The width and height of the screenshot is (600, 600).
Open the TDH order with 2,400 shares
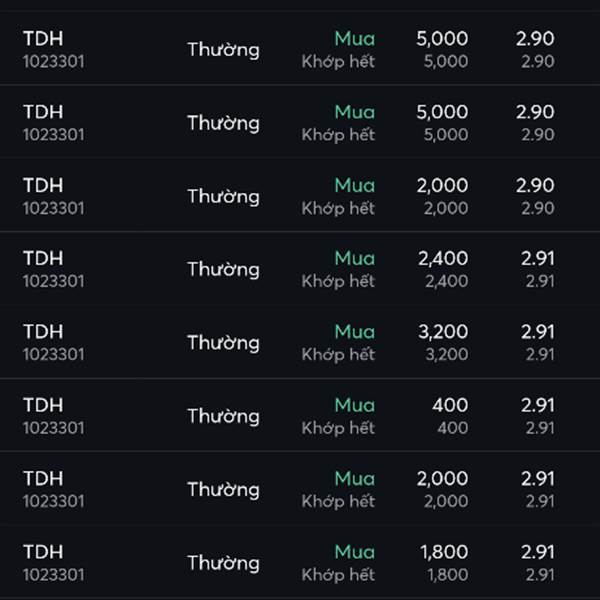coord(300,269)
